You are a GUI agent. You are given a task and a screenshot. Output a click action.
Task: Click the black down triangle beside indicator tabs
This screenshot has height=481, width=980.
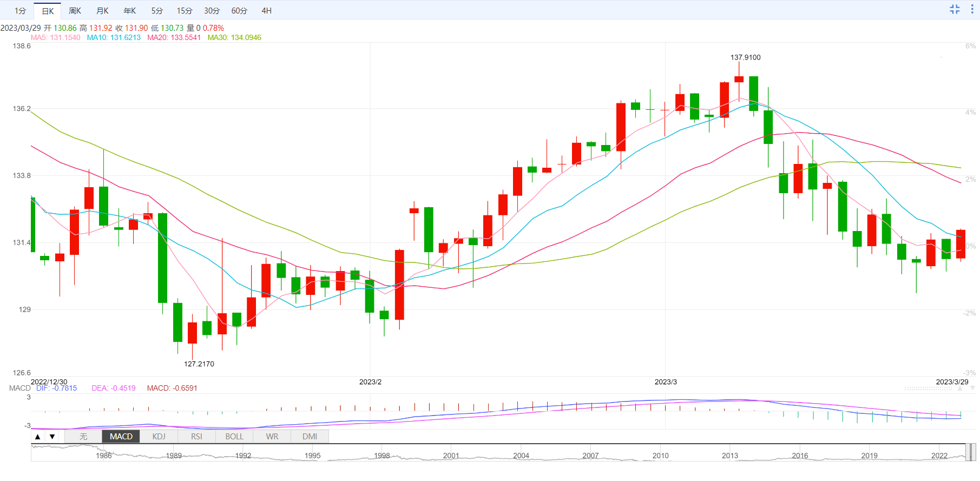pyautogui.click(x=52, y=437)
